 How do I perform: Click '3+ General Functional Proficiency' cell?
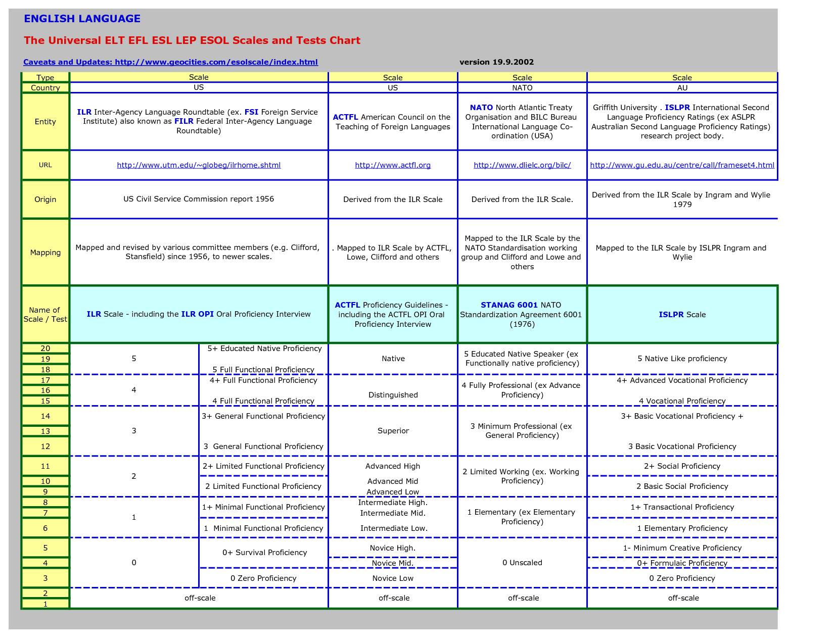pos(263,416)
